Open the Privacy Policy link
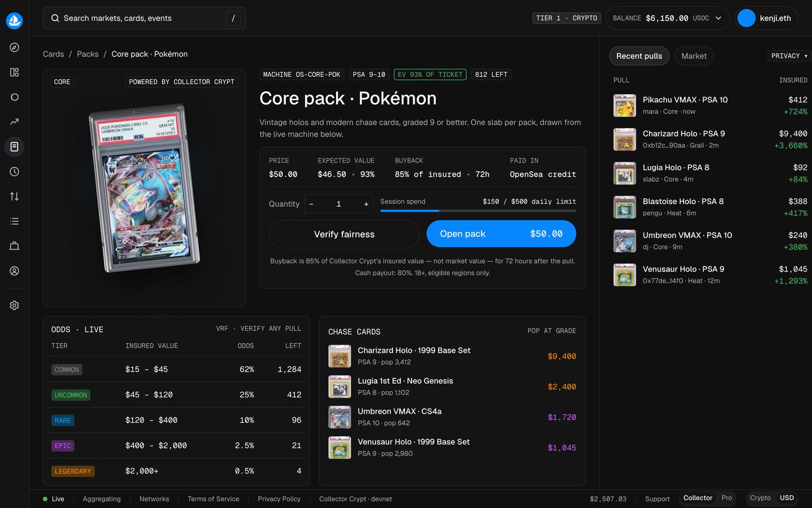 tap(279, 499)
